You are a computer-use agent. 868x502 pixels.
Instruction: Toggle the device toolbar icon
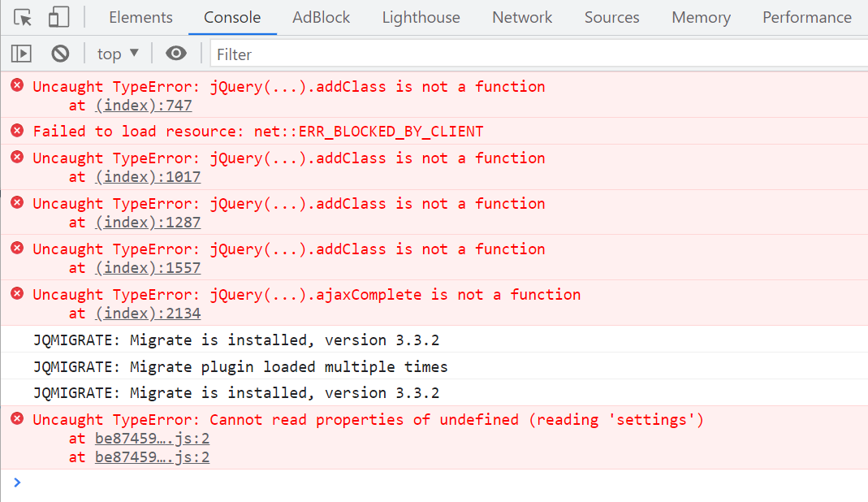tap(58, 17)
